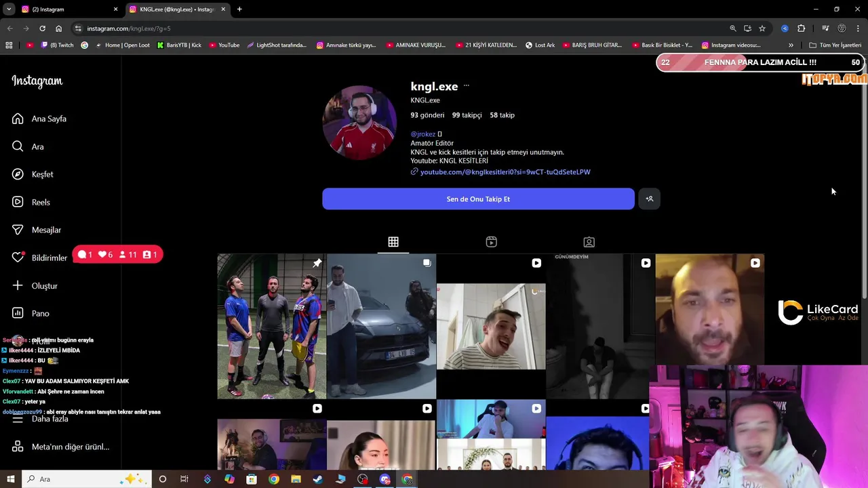Open dark GÜNÜMDEYİM reel thumbnail

coord(600,326)
